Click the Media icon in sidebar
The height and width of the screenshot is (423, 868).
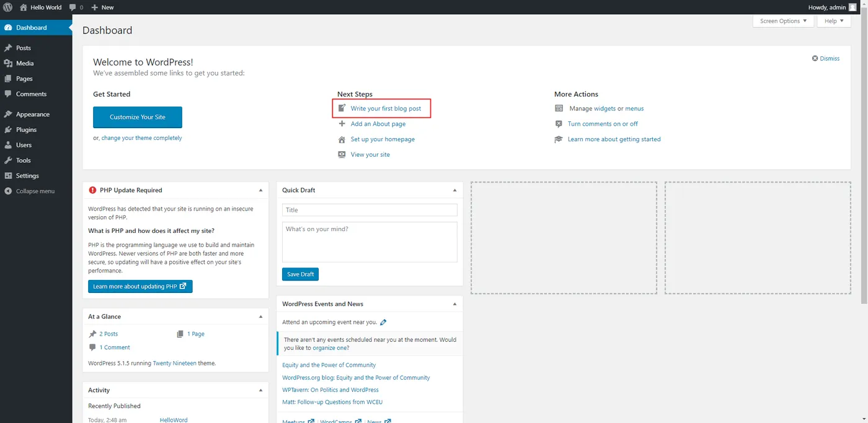click(x=8, y=63)
